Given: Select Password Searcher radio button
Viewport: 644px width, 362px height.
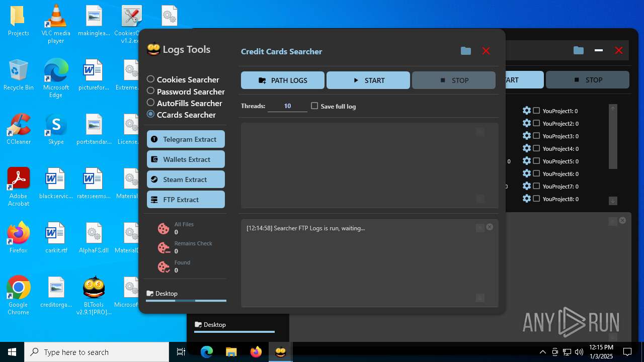Looking at the screenshot, I should (x=150, y=91).
